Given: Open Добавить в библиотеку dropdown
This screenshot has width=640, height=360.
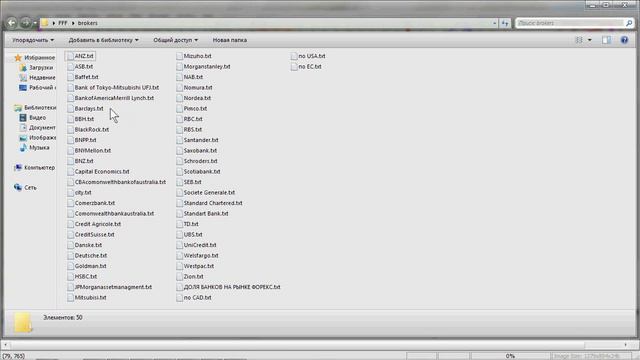Looking at the screenshot, I should coord(103,40).
